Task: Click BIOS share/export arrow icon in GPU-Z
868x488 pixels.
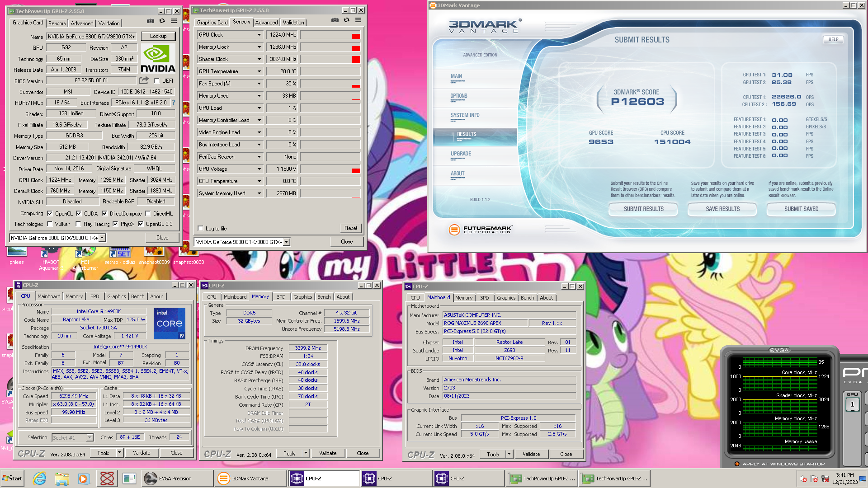Action: coord(144,80)
